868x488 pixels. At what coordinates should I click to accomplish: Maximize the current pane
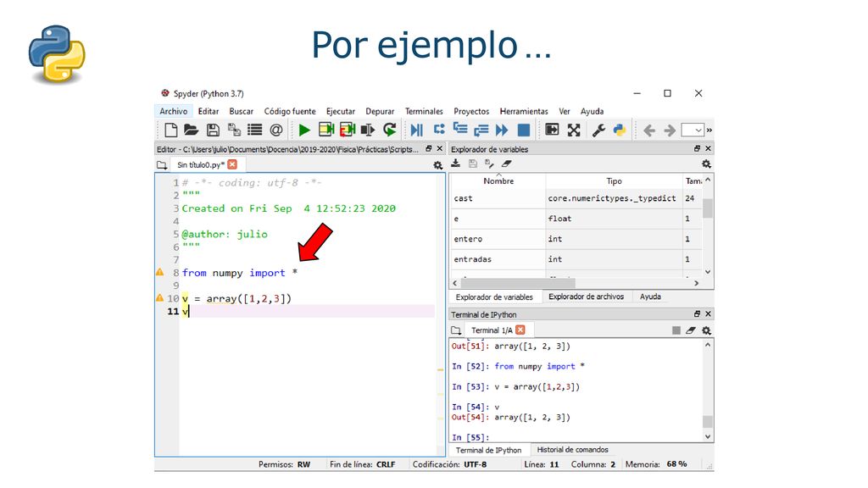pyautogui.click(x=552, y=130)
